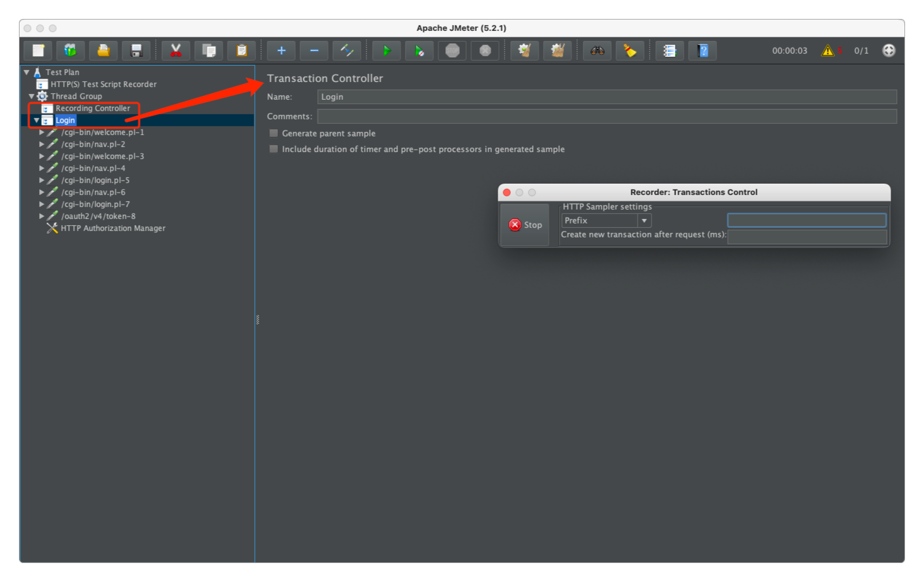Toggle Include duration of timer checkbox
Image resolution: width=924 pixels, height=582 pixels.
tap(274, 149)
